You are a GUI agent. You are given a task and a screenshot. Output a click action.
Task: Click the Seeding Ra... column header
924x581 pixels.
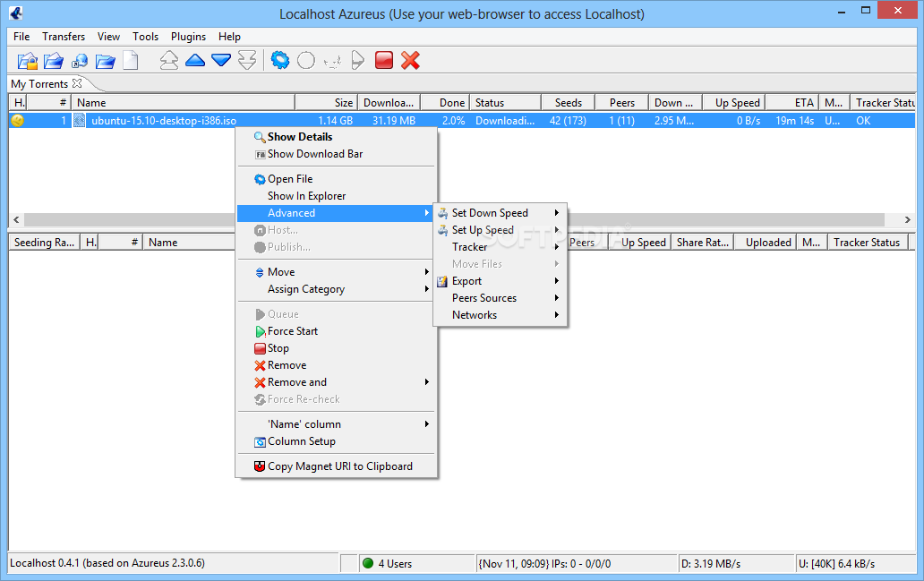(x=44, y=243)
